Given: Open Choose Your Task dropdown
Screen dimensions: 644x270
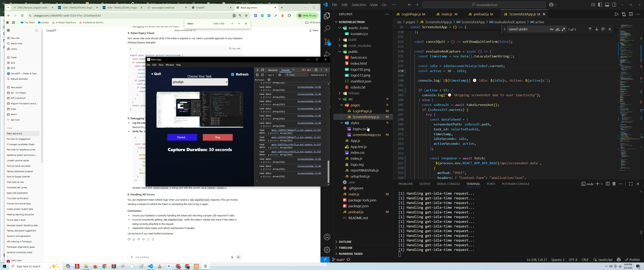Looking at the screenshot, I should pos(200,82).
